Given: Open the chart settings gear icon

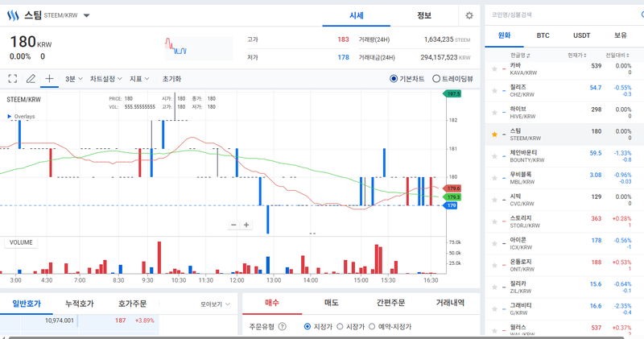Looking at the screenshot, I should 469,15.
